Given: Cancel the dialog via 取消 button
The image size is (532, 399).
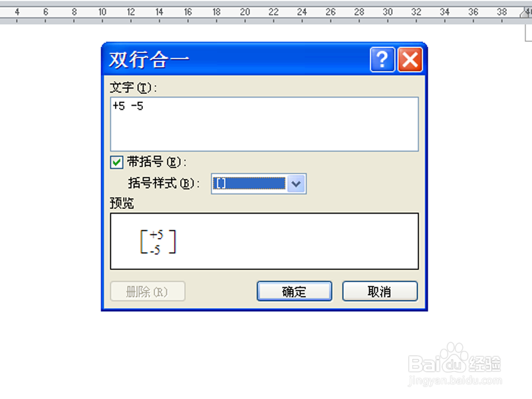Looking at the screenshot, I should 380,291.
